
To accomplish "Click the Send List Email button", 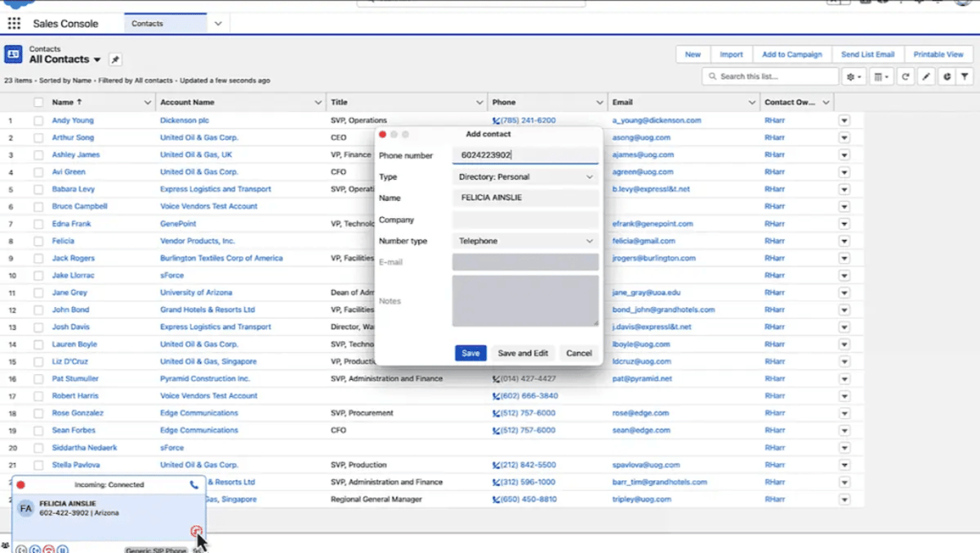I will pyautogui.click(x=867, y=55).
